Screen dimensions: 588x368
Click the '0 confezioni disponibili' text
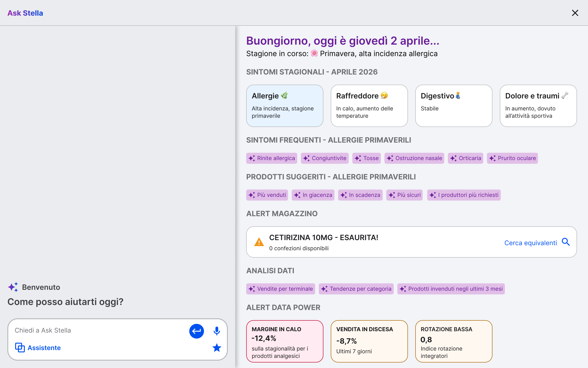coord(299,248)
